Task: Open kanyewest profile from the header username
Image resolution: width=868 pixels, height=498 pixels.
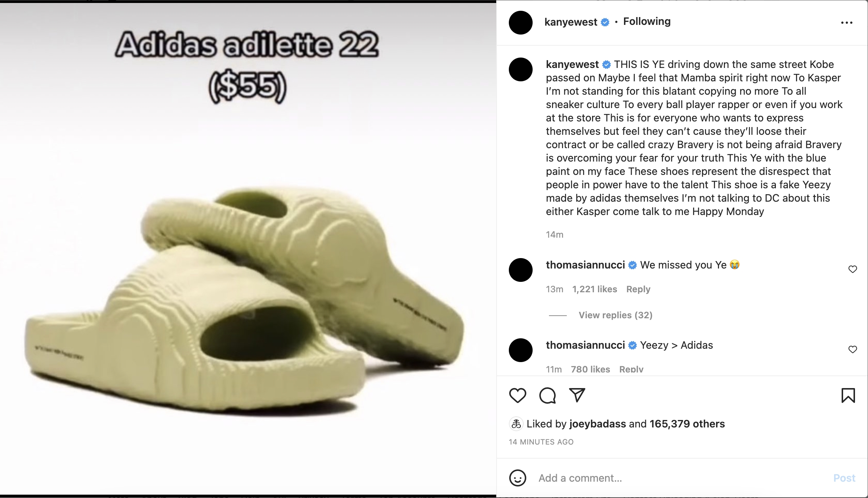Action: tap(570, 22)
